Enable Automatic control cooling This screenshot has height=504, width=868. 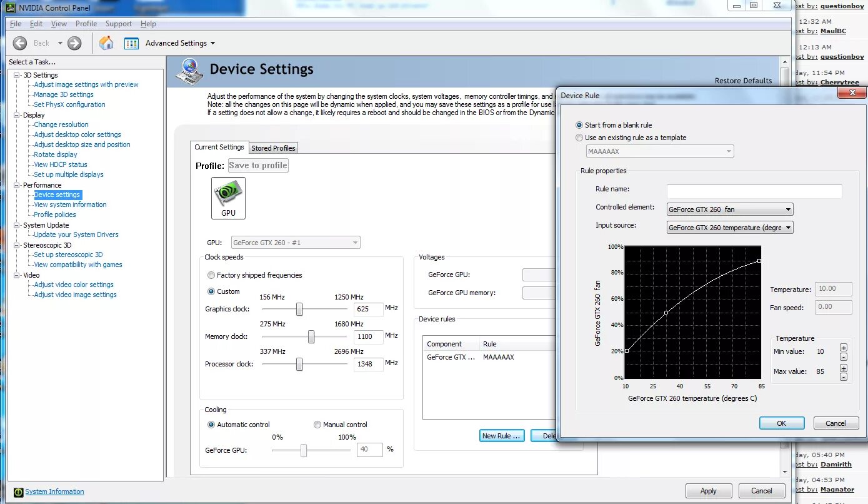[211, 425]
